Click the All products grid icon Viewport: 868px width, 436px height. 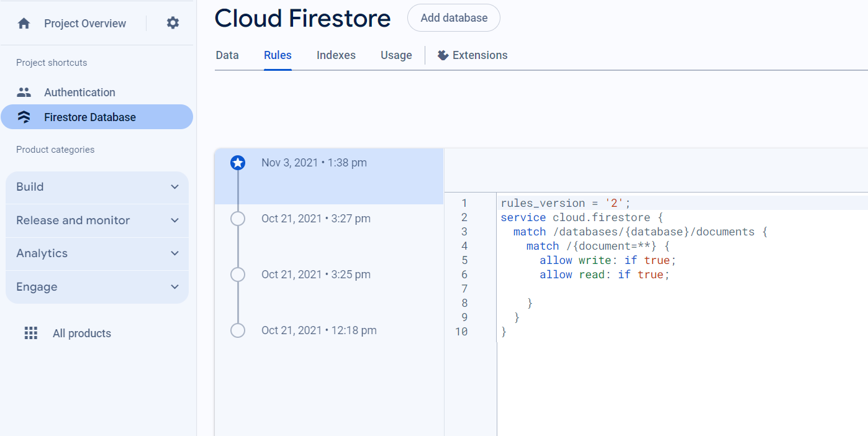tap(31, 333)
